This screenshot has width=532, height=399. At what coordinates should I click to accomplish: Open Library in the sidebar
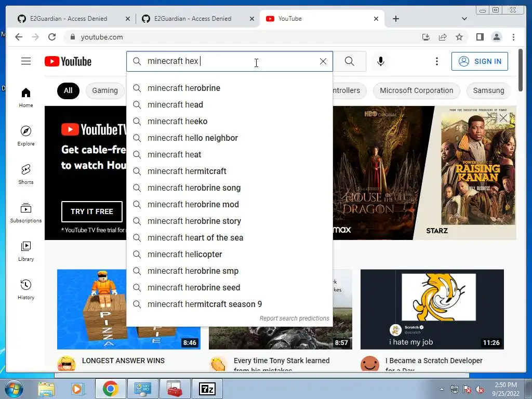26,251
